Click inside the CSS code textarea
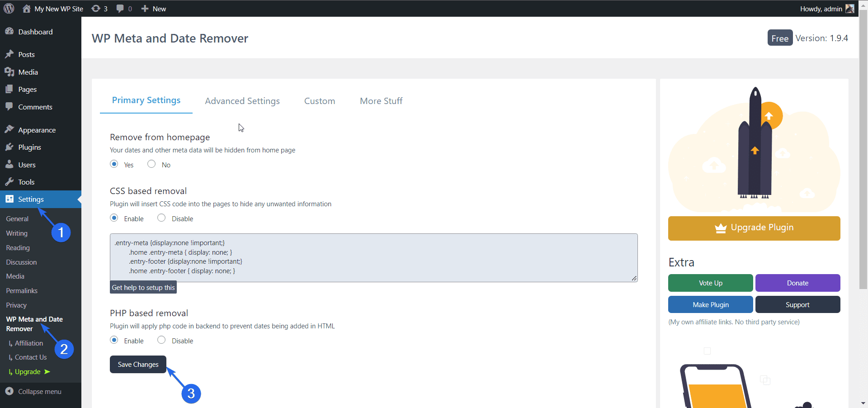This screenshot has height=408, width=868. pos(373,258)
